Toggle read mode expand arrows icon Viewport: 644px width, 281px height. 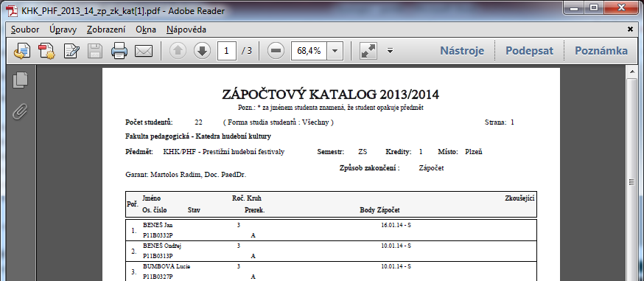click(x=368, y=51)
